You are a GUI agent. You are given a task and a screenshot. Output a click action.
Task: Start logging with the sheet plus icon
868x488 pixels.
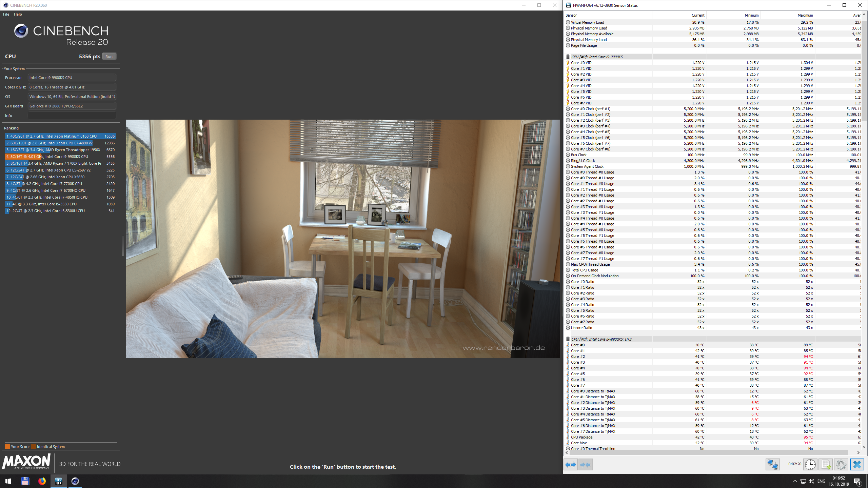(x=826, y=464)
